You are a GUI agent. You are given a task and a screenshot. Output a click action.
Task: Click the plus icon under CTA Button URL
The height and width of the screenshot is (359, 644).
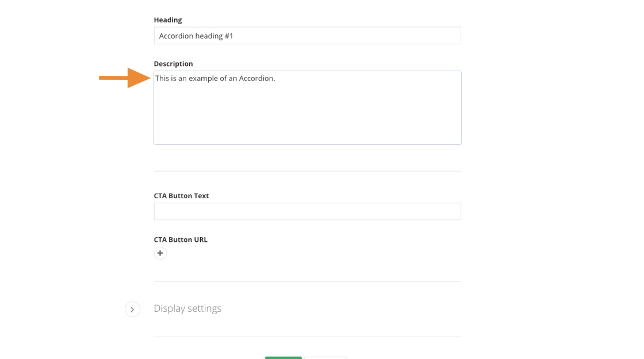click(x=160, y=253)
